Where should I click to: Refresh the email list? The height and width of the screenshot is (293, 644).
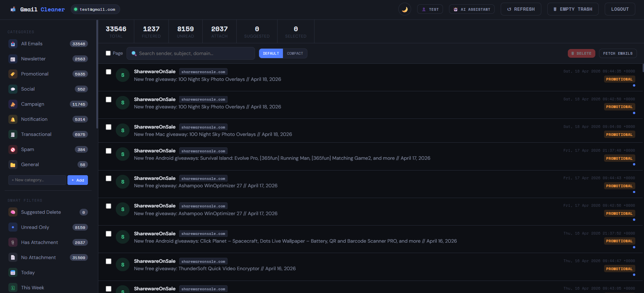[521, 9]
